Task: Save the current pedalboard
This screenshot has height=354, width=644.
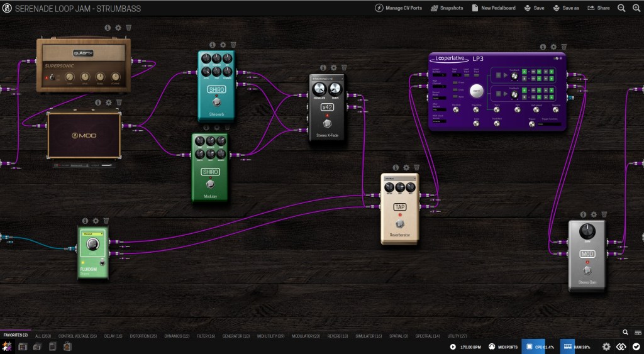Action: click(534, 8)
